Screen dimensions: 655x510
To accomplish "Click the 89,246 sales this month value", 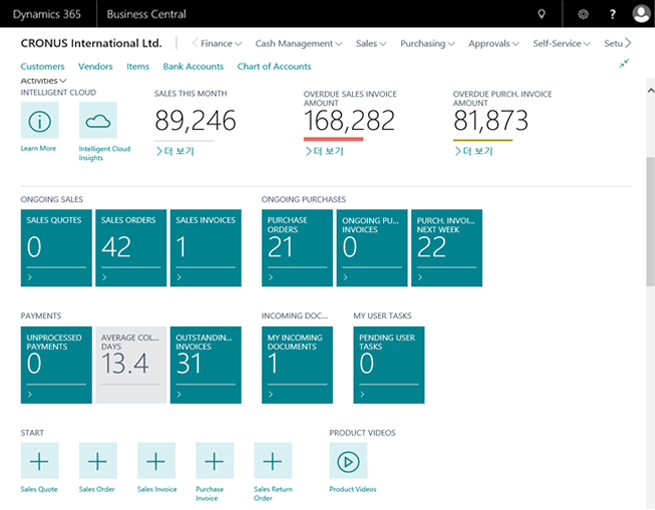I will 195,121.
